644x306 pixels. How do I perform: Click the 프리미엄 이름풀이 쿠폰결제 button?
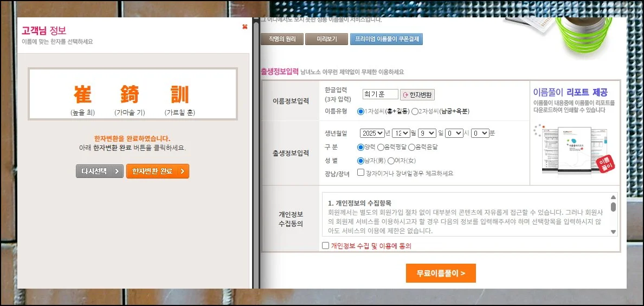pos(386,39)
